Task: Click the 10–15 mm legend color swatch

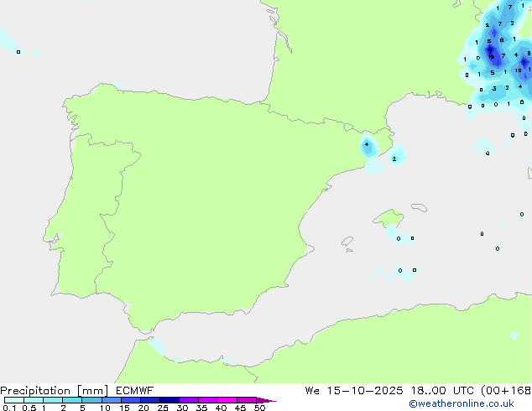Action: click(112, 400)
